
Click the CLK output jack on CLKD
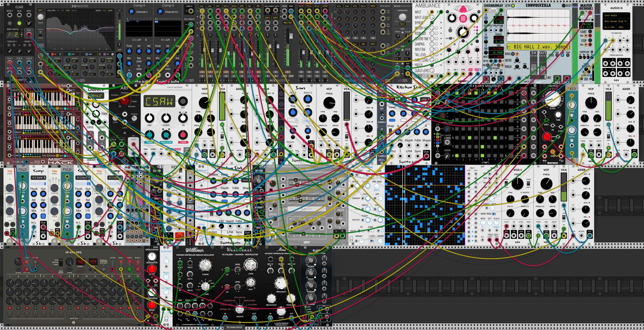click(29, 35)
